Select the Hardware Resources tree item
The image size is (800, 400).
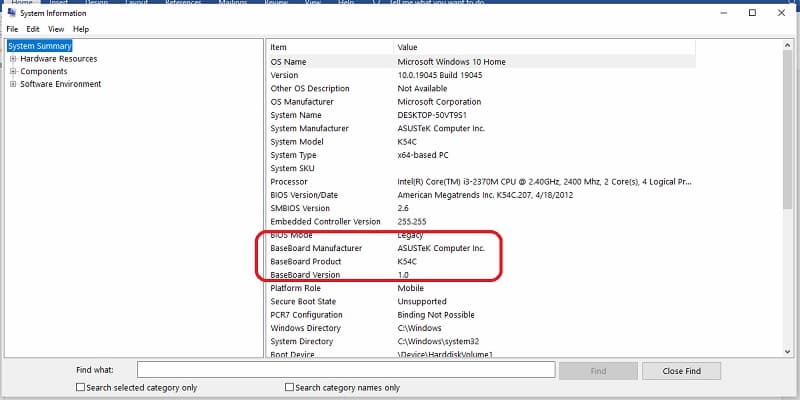coord(59,59)
